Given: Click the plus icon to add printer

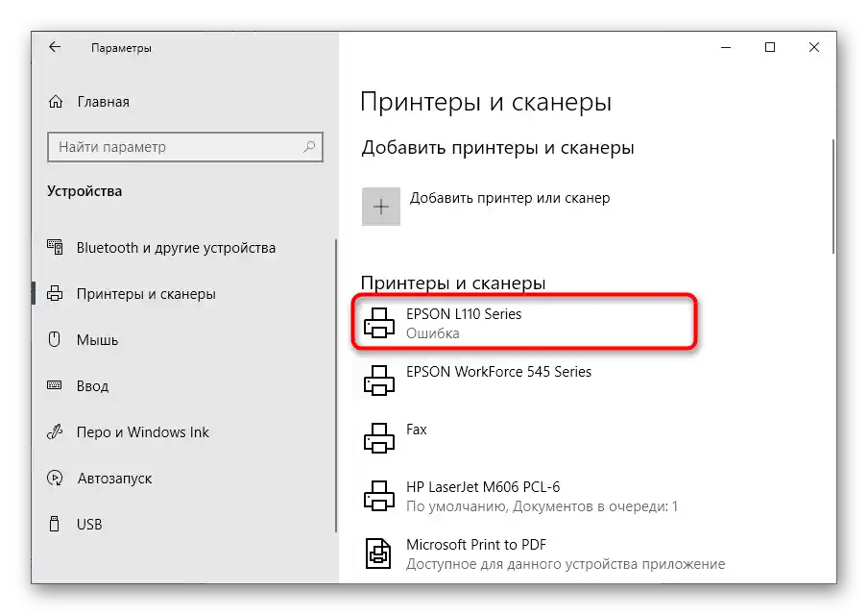Looking at the screenshot, I should [381, 207].
